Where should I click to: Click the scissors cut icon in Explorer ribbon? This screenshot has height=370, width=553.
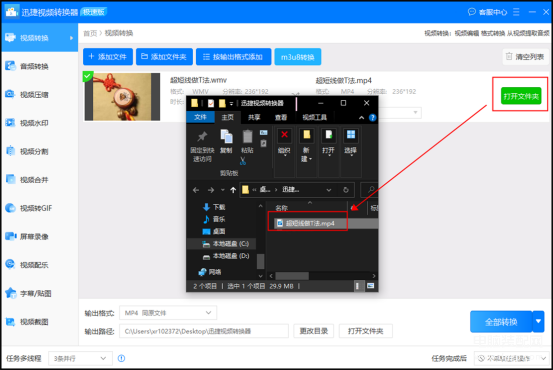pos(243,161)
